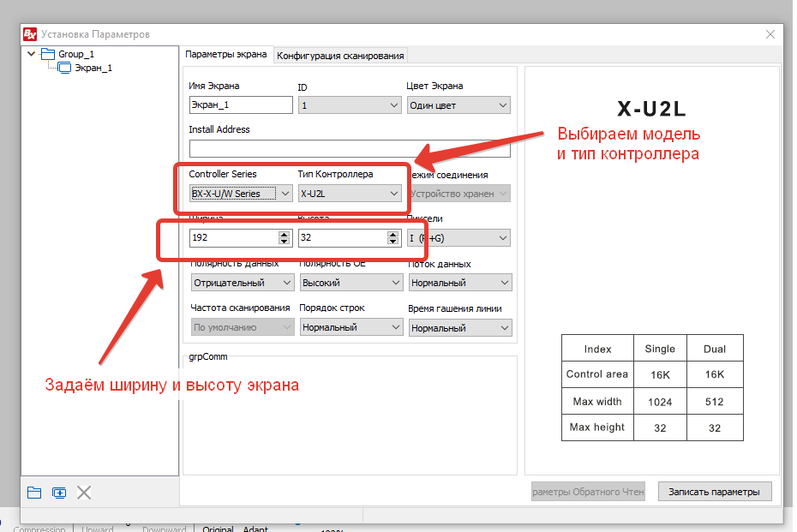Click the new group folder icon
Image resolution: width=797 pixels, height=532 pixels.
[34, 493]
